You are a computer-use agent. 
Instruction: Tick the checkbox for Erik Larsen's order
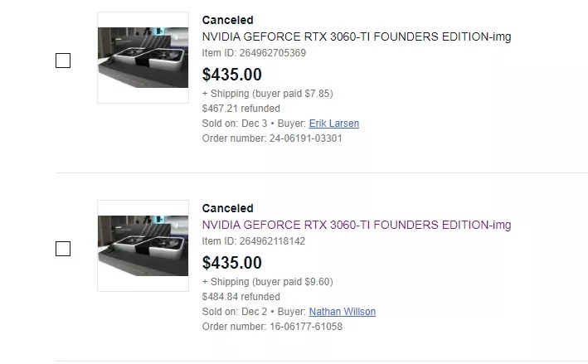click(63, 61)
